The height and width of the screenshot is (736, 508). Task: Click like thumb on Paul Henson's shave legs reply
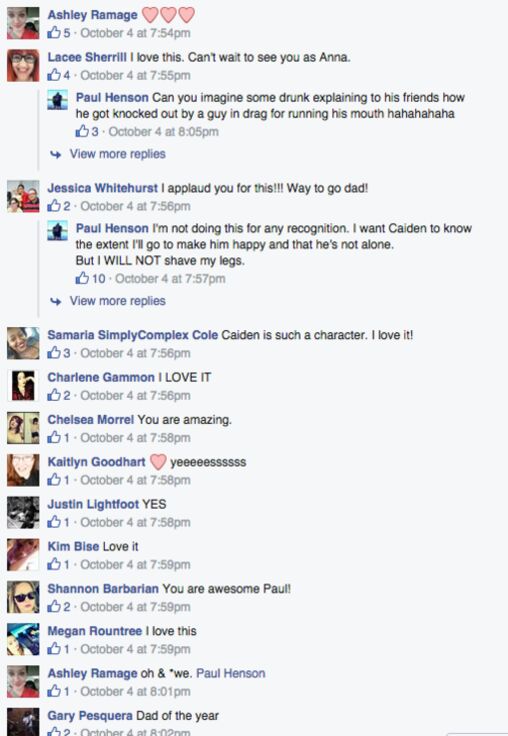[x=82, y=278]
